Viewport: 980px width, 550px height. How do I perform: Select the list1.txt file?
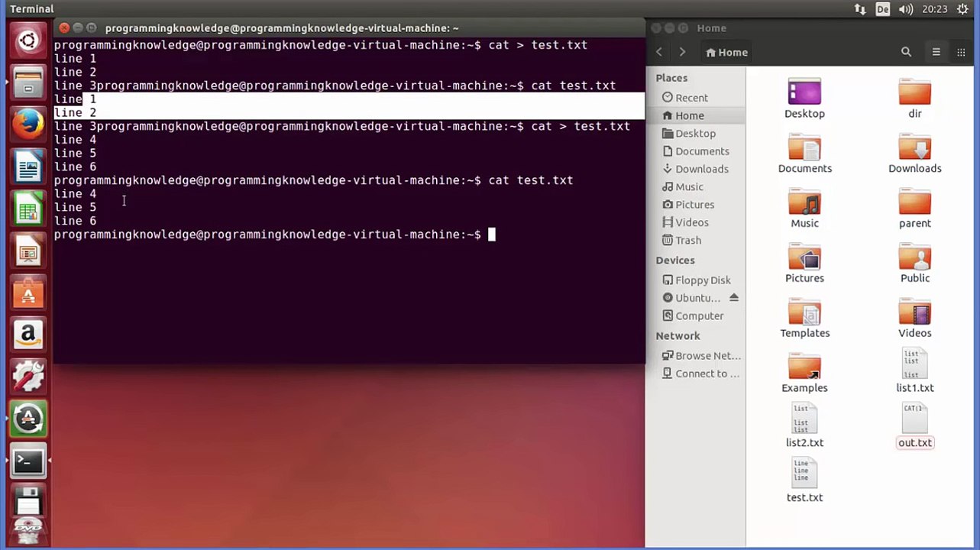point(915,371)
